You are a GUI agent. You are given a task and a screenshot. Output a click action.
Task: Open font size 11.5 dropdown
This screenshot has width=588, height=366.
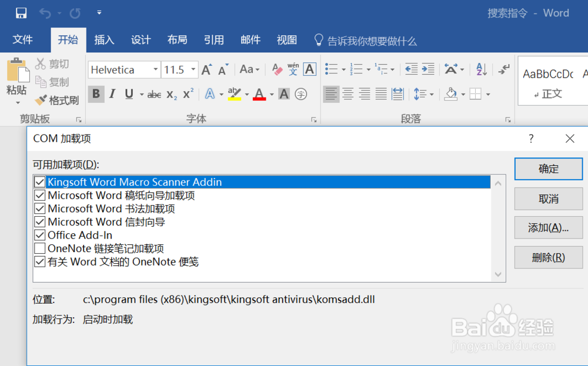(193, 69)
